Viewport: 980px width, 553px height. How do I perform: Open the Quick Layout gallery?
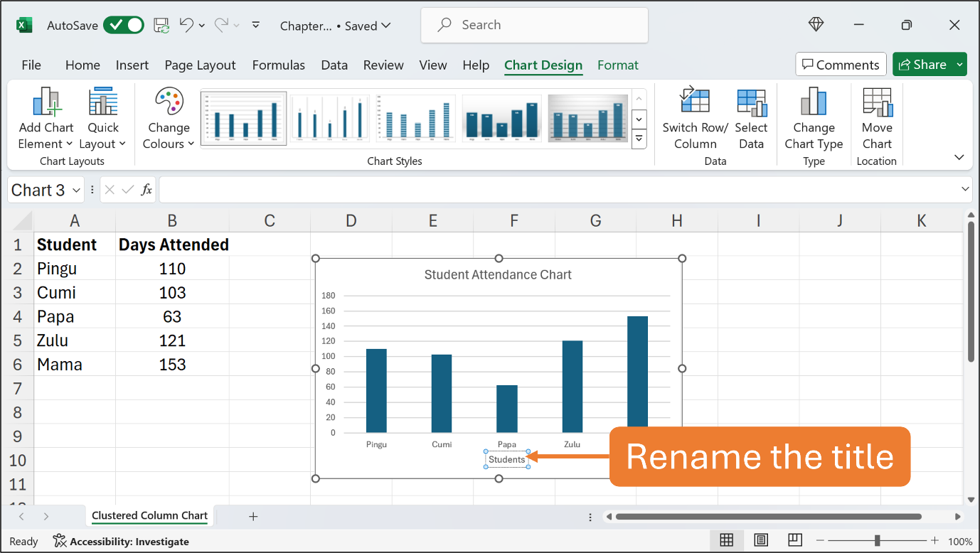click(x=103, y=118)
